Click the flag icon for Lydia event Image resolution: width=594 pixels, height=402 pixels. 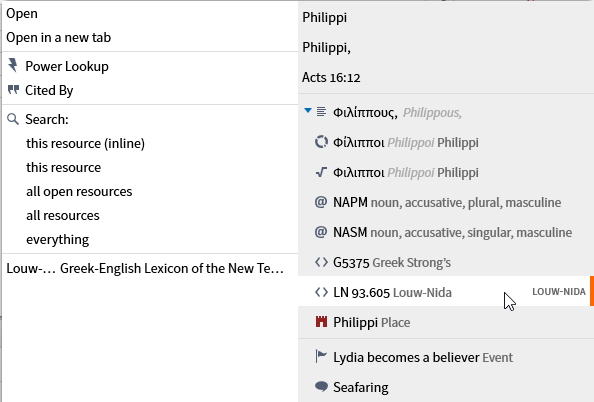coord(321,357)
